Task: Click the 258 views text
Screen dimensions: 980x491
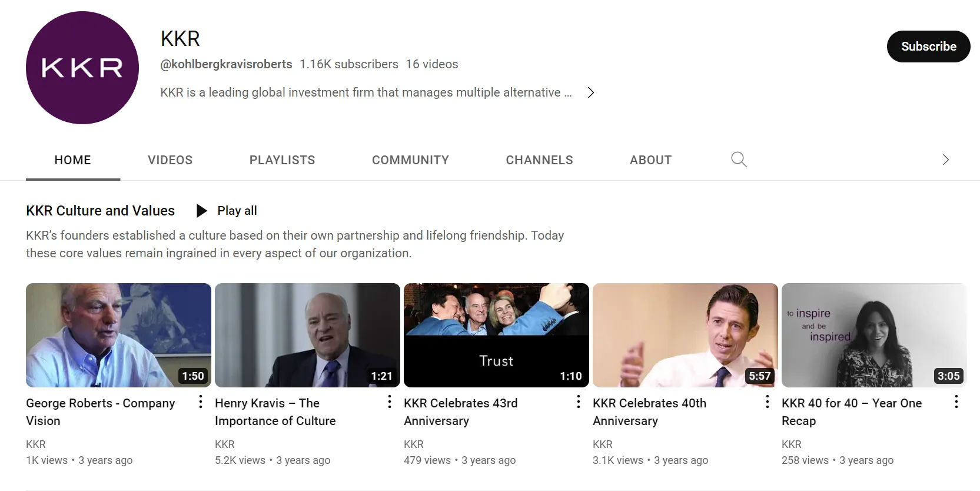Action: coord(805,460)
